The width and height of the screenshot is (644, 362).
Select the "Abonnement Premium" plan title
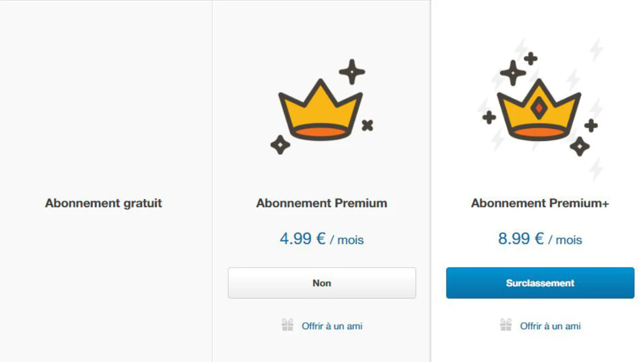[321, 203]
